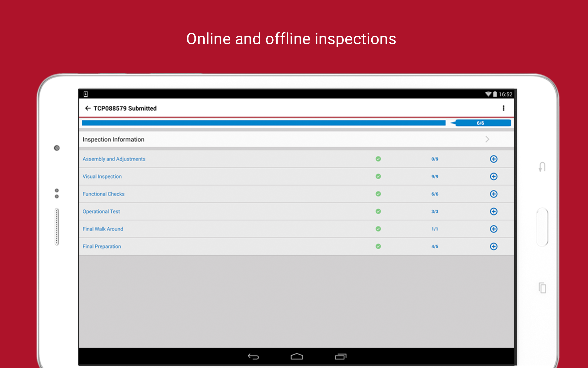588x368 pixels.
Task: Click 9/9 count for Visual Inspection
Action: (x=435, y=177)
